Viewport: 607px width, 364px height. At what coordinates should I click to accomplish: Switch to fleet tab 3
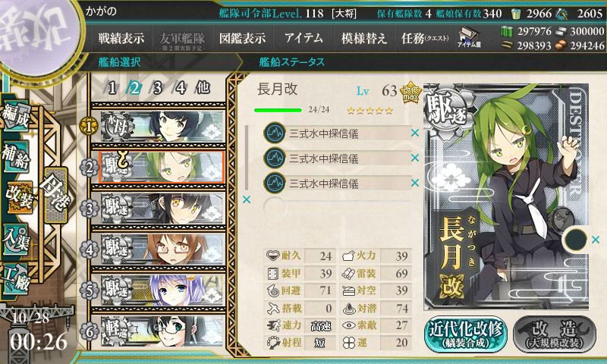[157, 89]
